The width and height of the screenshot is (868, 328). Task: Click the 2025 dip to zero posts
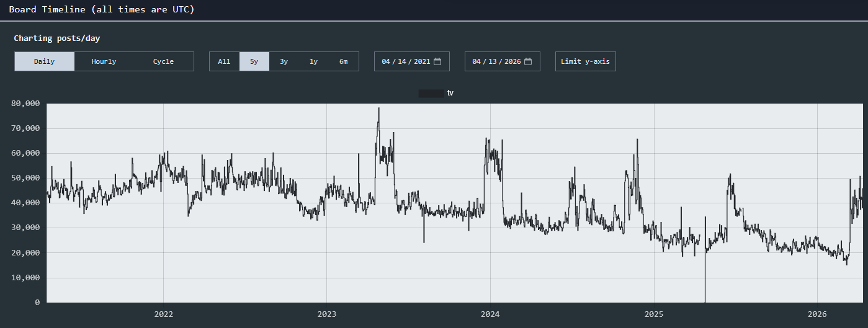[x=705, y=301]
